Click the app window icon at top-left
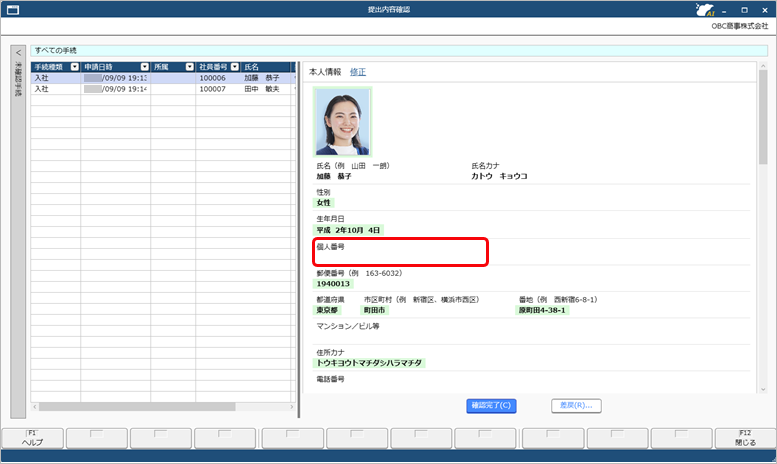Screen dimensions: 777x464 coord(13,10)
